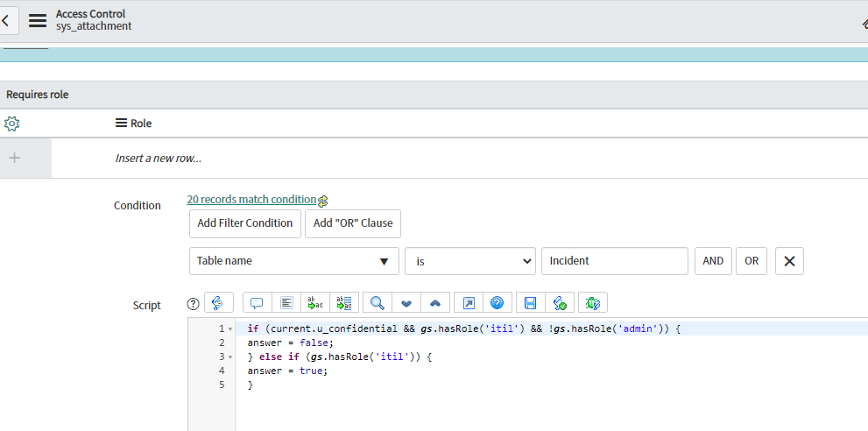The height and width of the screenshot is (431, 868).
Task: Select the Requires role section header
Action: tap(37, 95)
